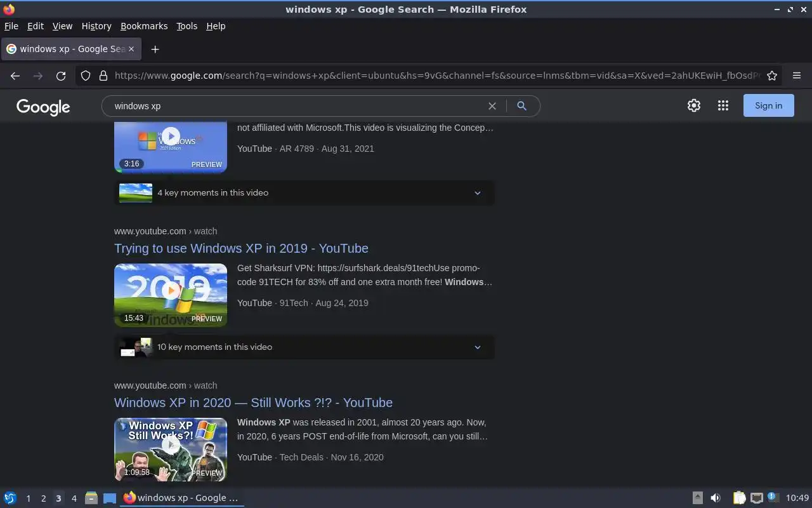Switch to workspace 2
812x508 pixels.
(43, 498)
